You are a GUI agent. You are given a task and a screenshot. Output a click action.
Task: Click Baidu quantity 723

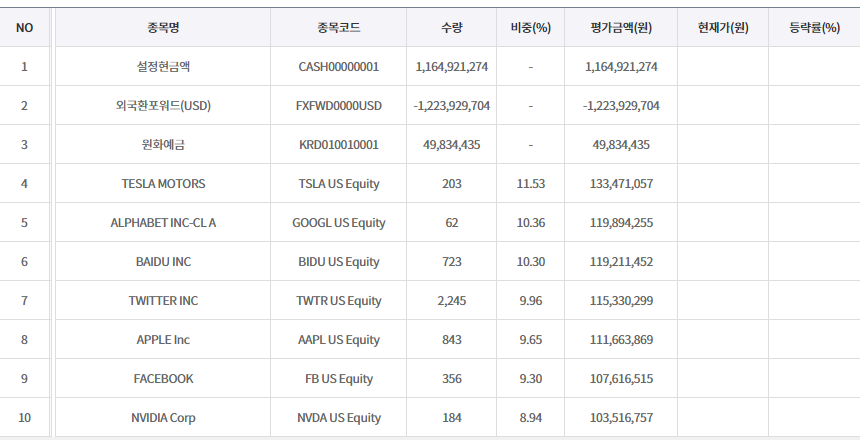click(452, 262)
